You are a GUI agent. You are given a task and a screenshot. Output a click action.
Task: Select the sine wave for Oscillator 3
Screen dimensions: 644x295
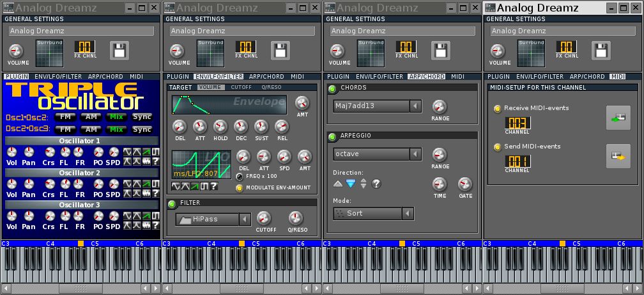[127, 216]
